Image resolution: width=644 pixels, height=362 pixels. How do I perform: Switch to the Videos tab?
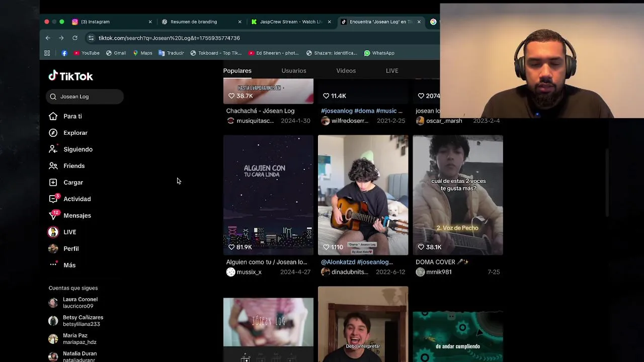coord(346,71)
